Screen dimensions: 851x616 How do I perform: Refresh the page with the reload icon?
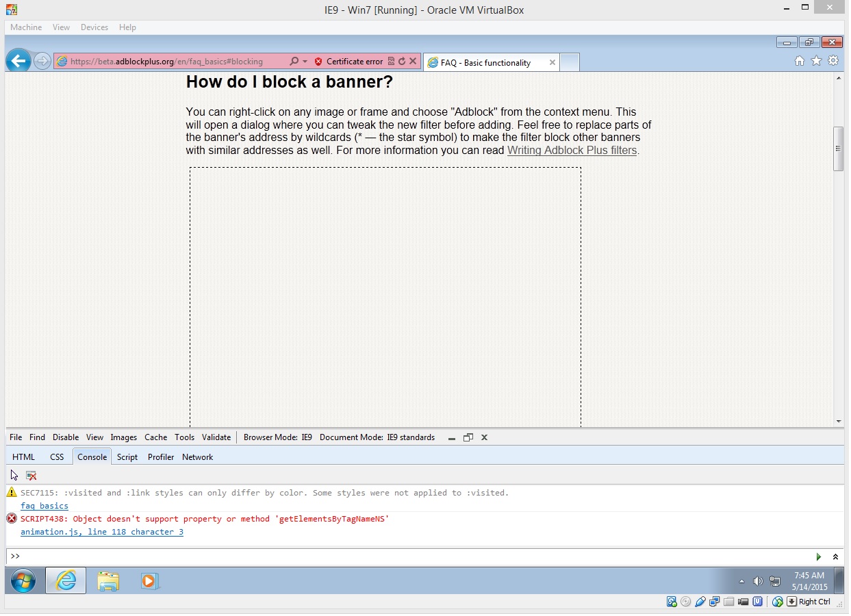click(x=402, y=62)
